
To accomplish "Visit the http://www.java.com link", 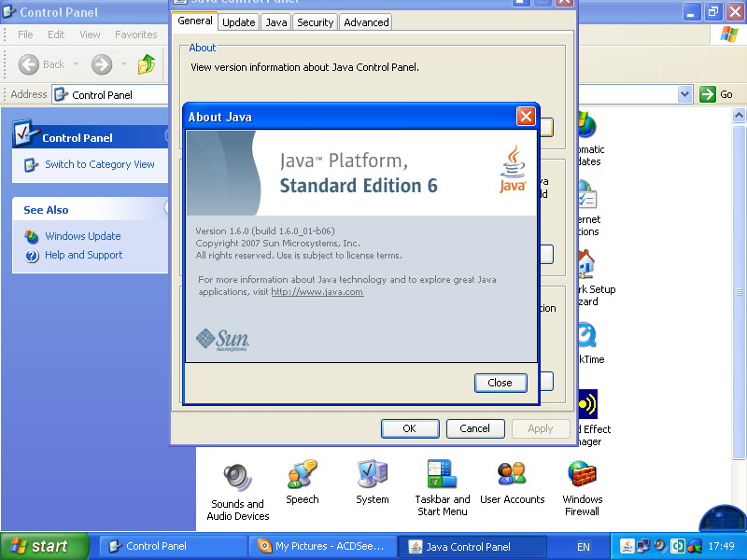I will 317,292.
